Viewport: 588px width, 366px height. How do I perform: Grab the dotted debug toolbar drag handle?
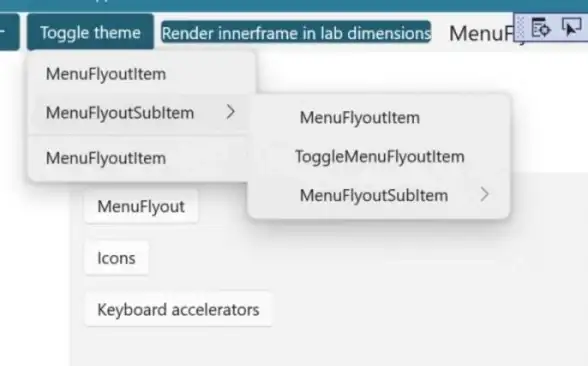[520, 27]
